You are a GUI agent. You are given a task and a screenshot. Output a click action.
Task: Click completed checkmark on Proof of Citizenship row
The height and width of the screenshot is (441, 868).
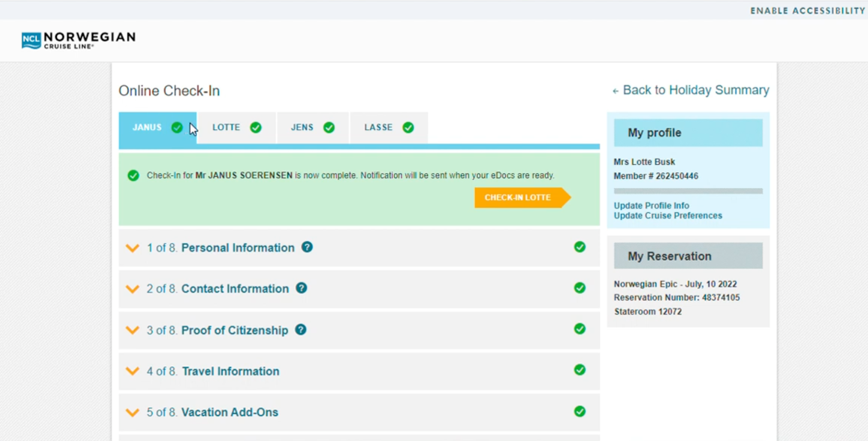(580, 329)
